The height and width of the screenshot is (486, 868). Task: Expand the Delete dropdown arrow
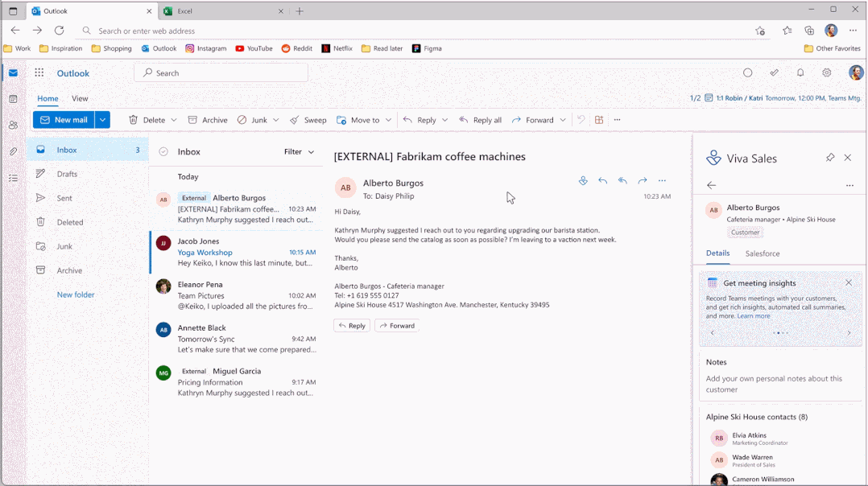coord(174,120)
